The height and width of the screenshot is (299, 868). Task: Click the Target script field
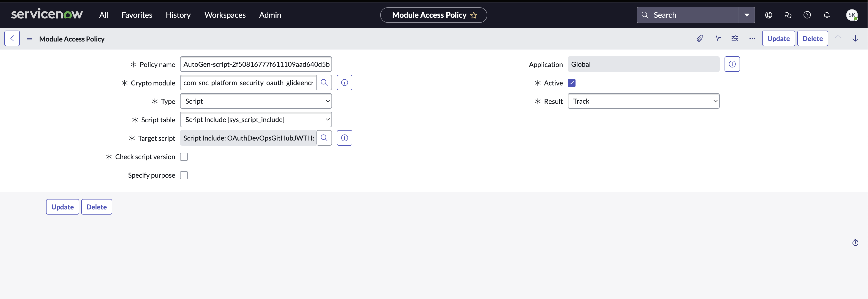(248, 138)
